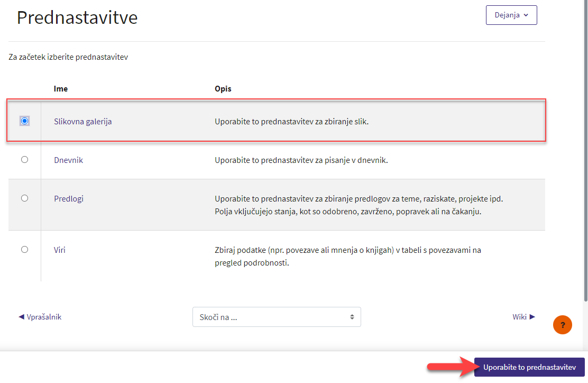Click the Prednastavitve page heading

coord(77,17)
